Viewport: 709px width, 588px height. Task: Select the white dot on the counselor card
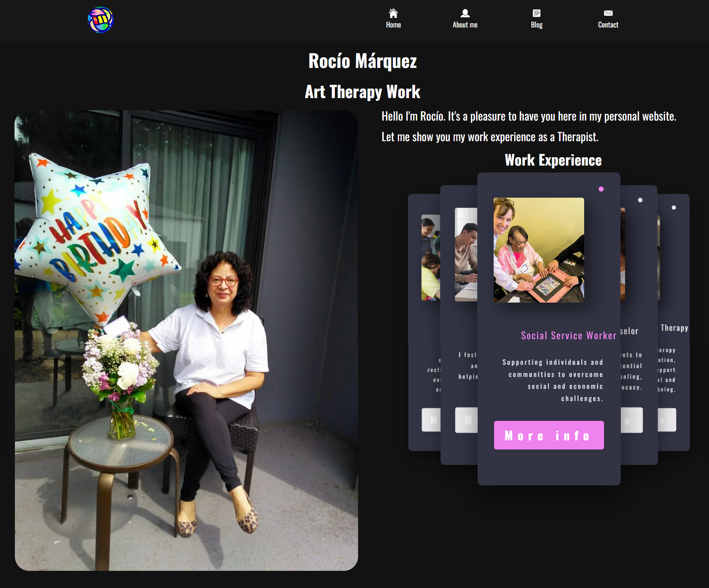pos(640,200)
